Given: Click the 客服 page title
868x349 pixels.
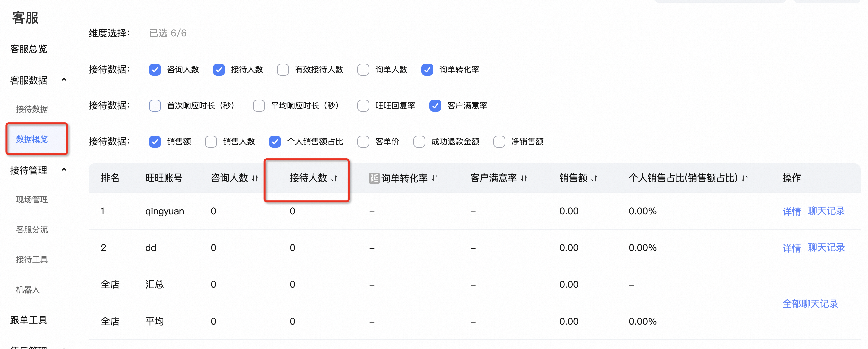Looking at the screenshot, I should click(25, 18).
